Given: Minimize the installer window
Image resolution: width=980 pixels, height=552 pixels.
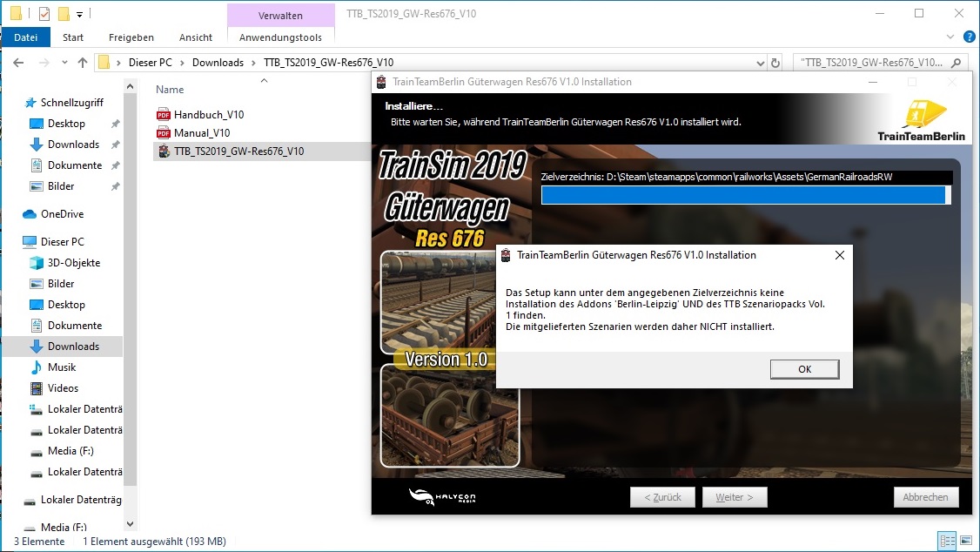Looking at the screenshot, I should (x=873, y=82).
